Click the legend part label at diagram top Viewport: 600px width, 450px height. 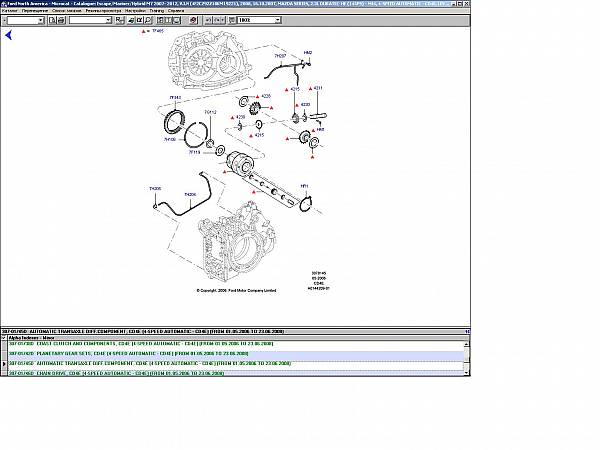point(158,31)
